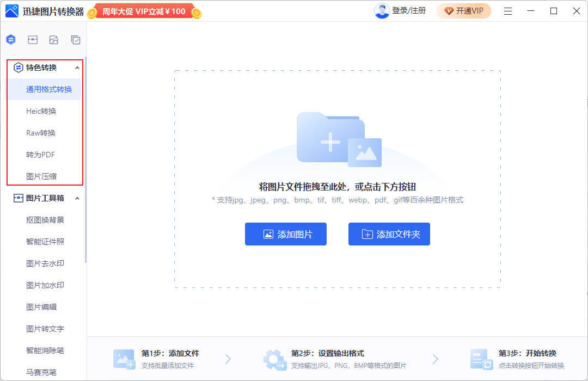The image size is (588, 381).
Task: Click the 开通VIP button
Action: [464, 11]
